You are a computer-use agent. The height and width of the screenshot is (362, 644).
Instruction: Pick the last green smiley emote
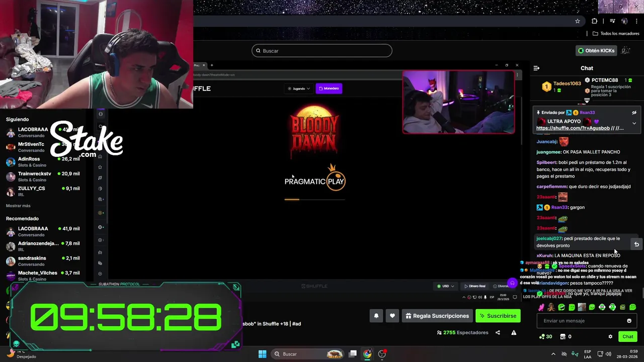point(632,307)
